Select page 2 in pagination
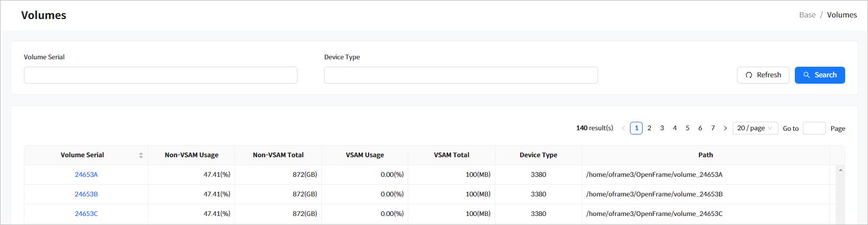Viewport: 868px width, 225px height. [x=649, y=128]
